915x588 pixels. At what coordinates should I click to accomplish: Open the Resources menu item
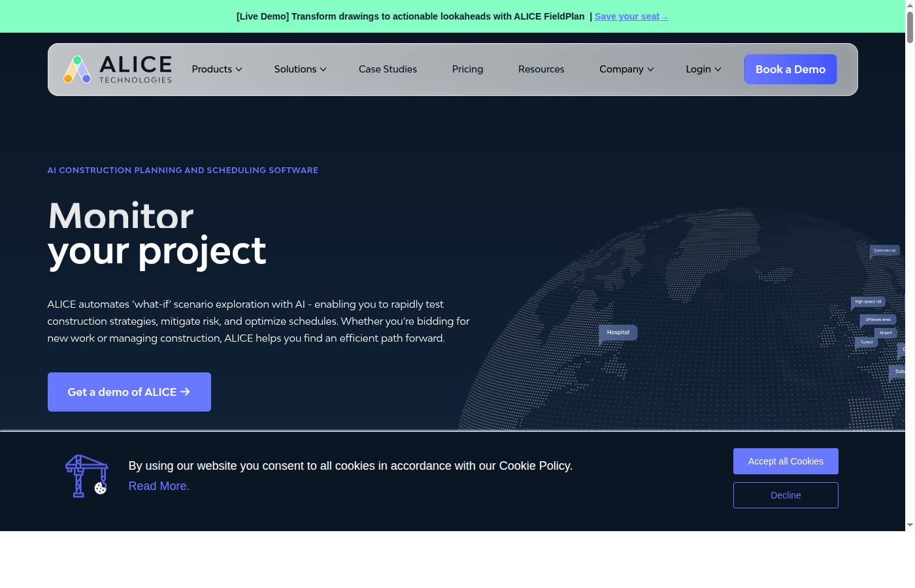(x=541, y=69)
